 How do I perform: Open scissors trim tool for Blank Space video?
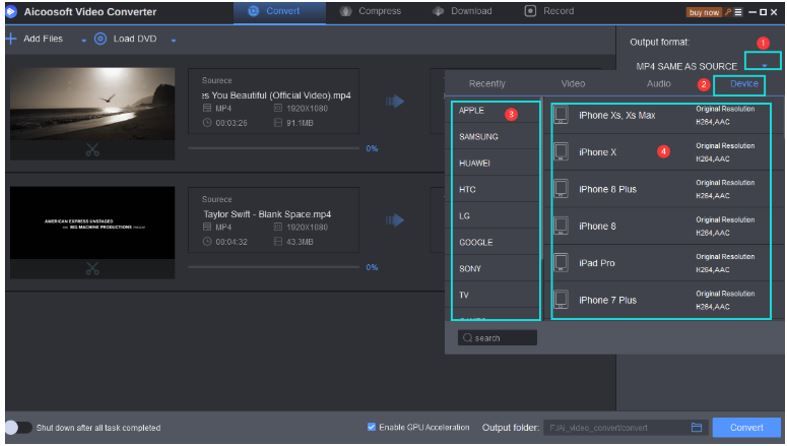click(92, 268)
